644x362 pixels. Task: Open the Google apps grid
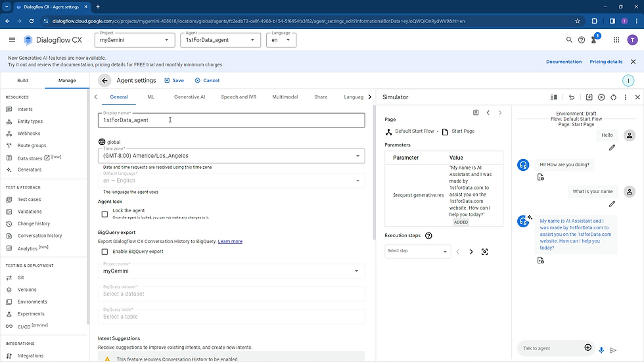[616, 40]
